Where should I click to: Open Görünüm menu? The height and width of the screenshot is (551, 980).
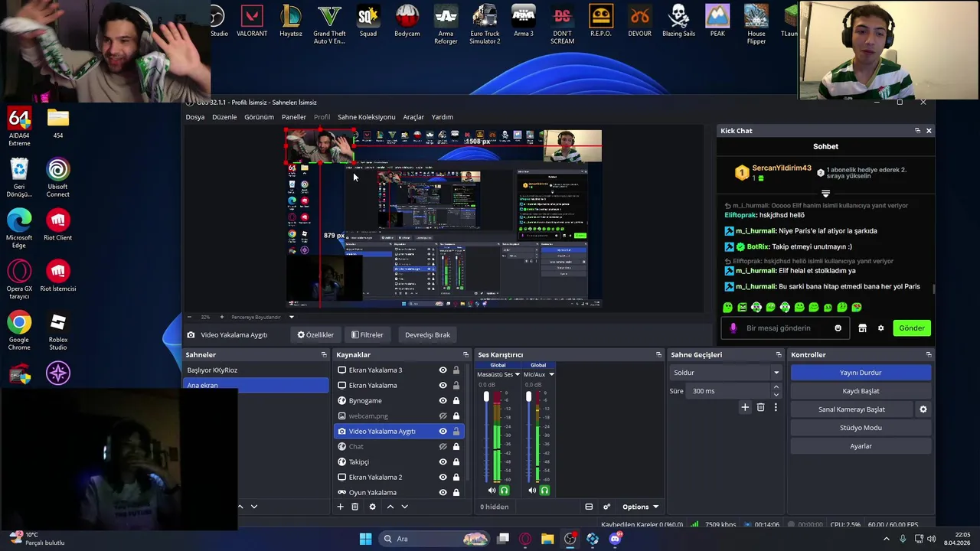click(x=259, y=117)
